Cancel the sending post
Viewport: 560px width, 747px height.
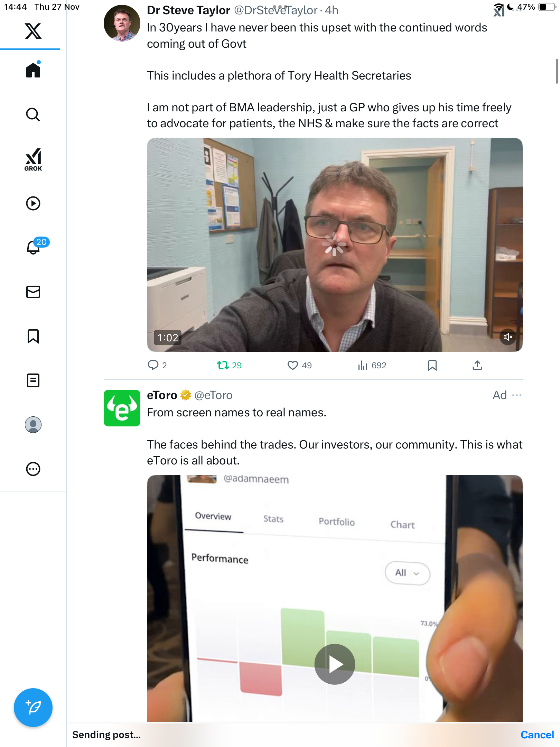point(537,735)
